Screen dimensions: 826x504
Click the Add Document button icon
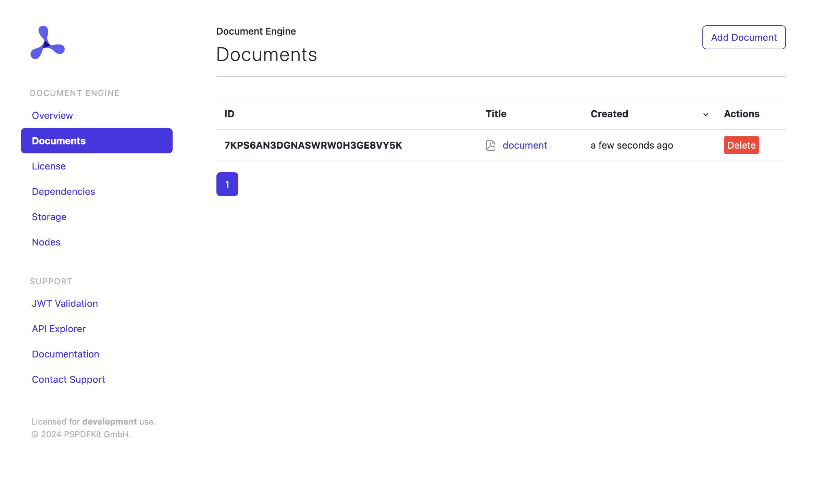(x=743, y=37)
